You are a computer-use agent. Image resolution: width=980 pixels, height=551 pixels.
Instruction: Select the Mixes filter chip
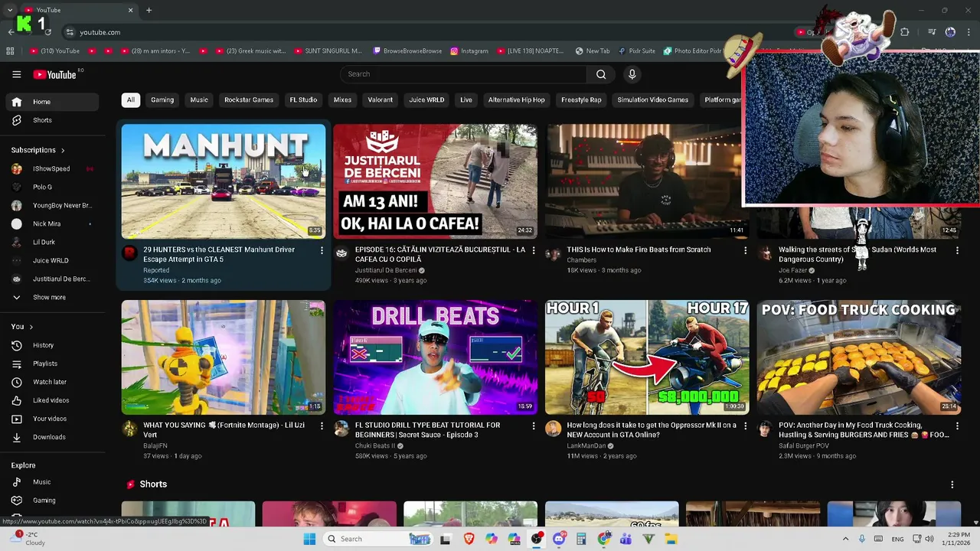coord(342,99)
